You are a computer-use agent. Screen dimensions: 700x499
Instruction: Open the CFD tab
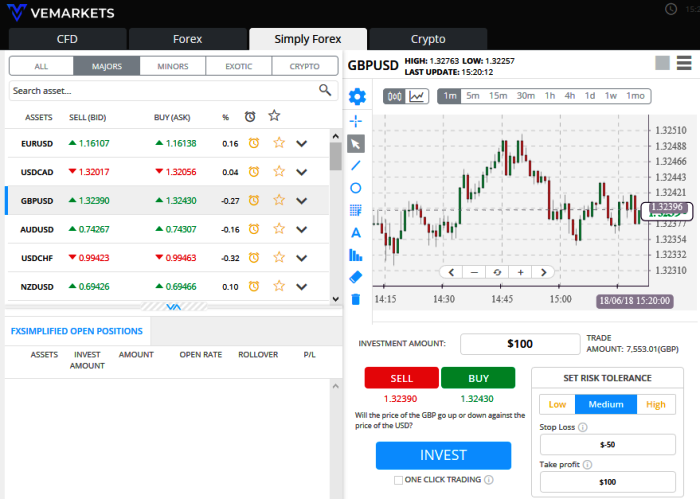pyautogui.click(x=67, y=39)
